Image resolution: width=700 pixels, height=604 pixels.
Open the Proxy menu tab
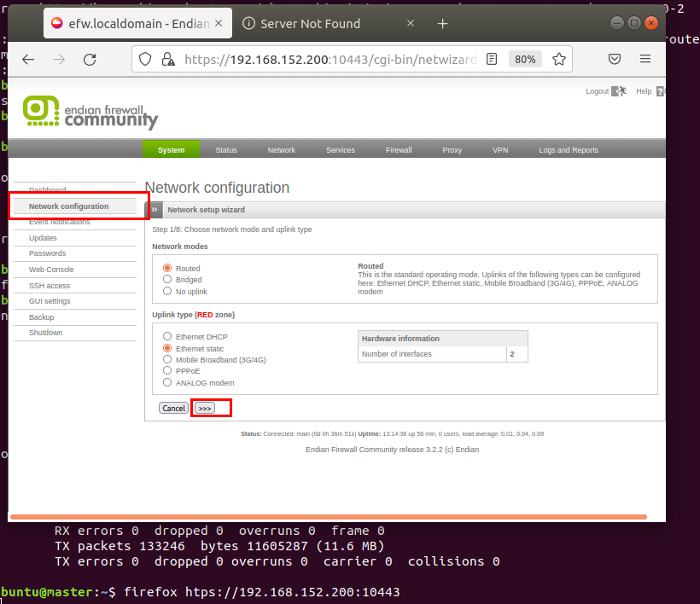click(452, 150)
